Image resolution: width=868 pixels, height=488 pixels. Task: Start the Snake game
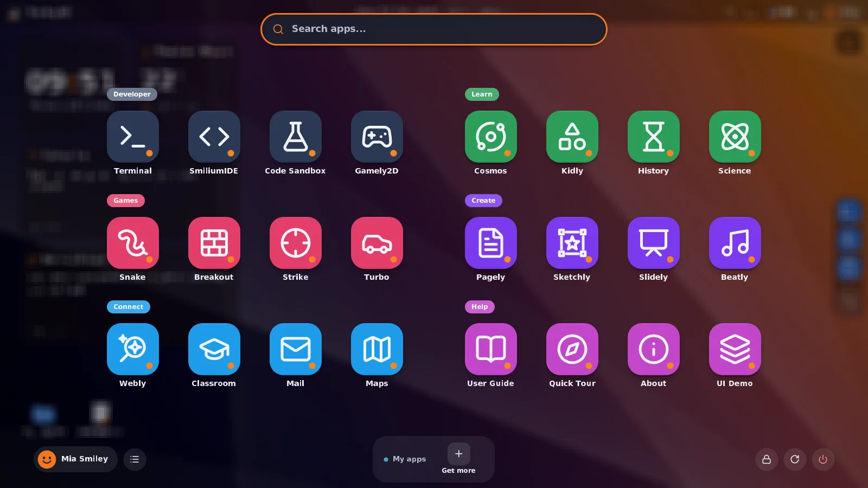(x=133, y=243)
